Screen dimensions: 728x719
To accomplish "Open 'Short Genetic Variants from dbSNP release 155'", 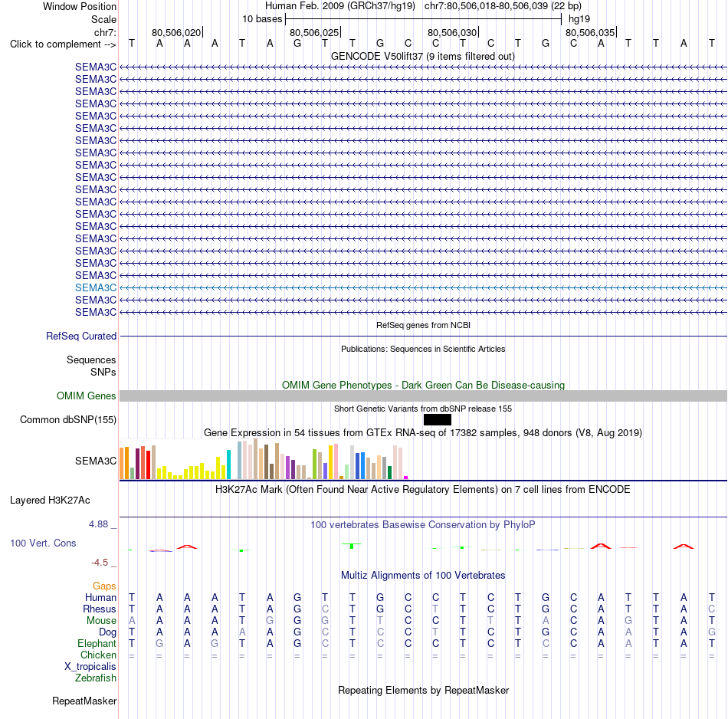I will tap(423, 409).
